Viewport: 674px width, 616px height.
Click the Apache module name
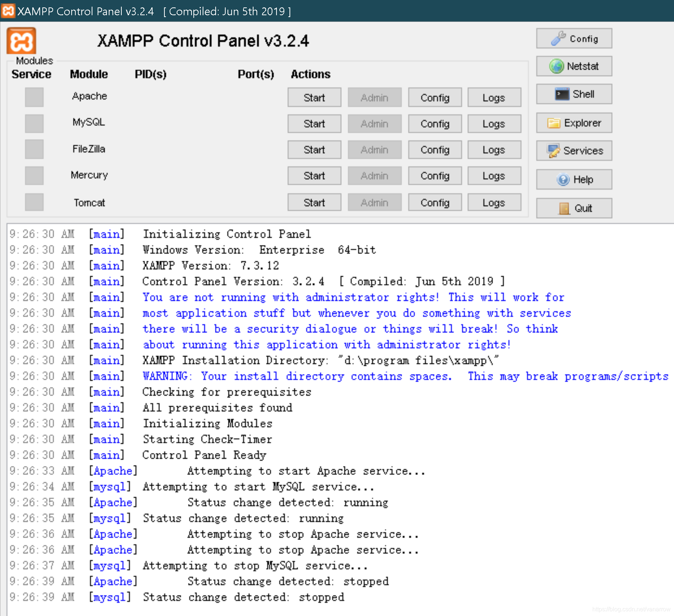[89, 96]
